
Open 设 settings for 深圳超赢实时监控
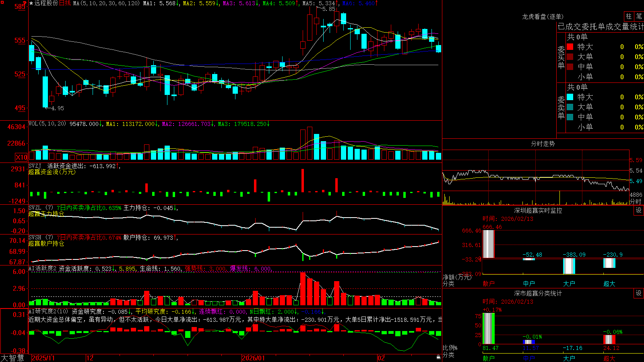639,211
